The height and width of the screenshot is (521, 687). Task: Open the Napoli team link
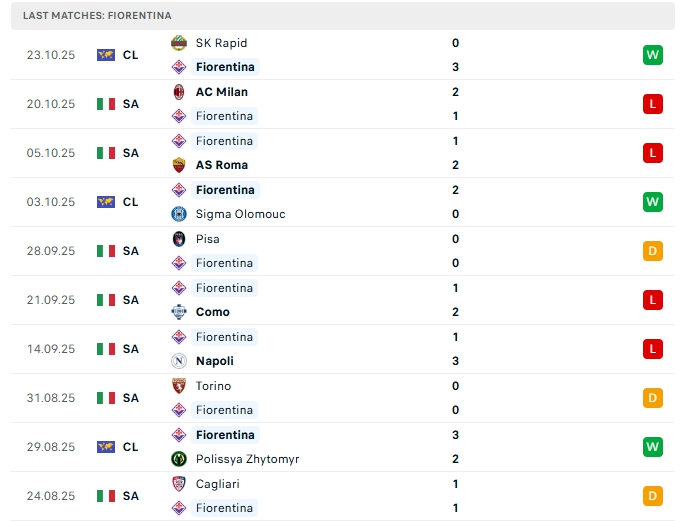click(x=215, y=361)
